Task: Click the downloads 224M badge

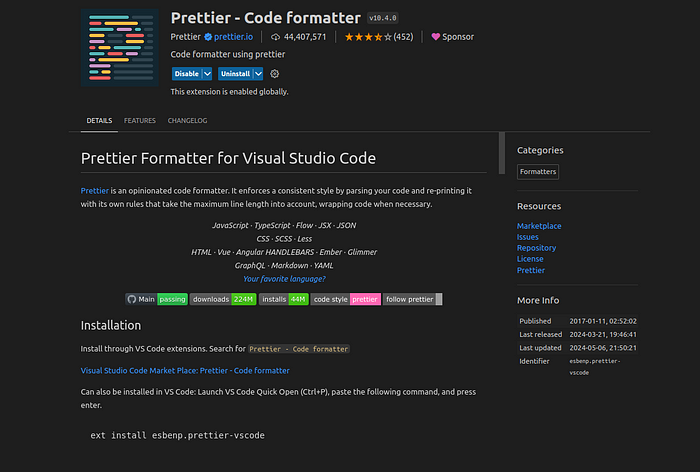Action: (x=223, y=299)
